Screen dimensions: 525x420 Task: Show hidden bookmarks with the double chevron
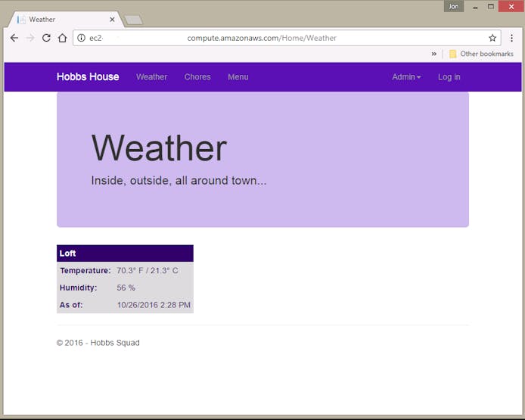[x=434, y=54]
